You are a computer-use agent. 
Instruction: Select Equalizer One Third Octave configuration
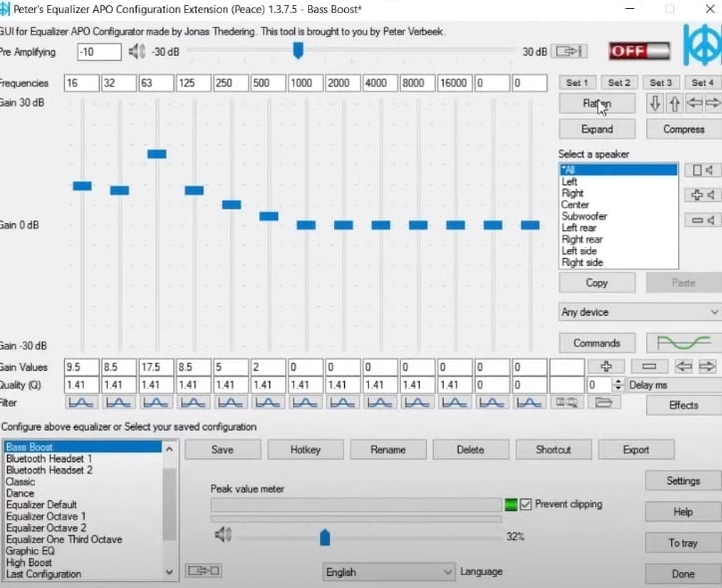64,539
